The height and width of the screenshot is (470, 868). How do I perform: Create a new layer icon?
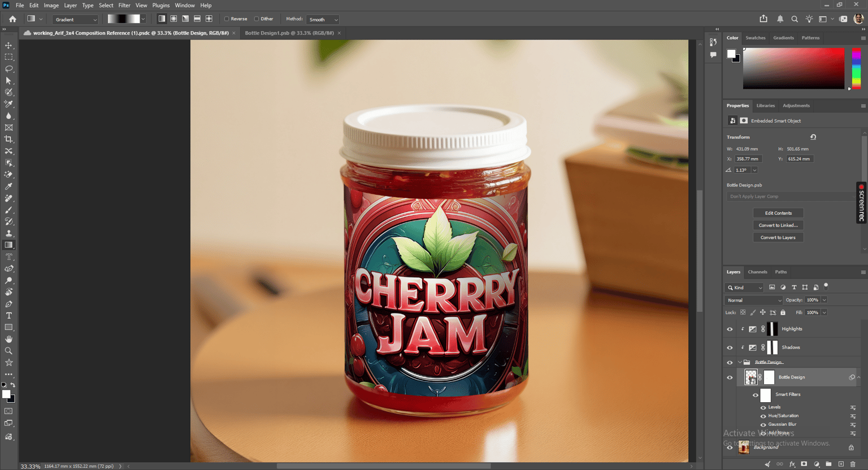tap(841, 464)
